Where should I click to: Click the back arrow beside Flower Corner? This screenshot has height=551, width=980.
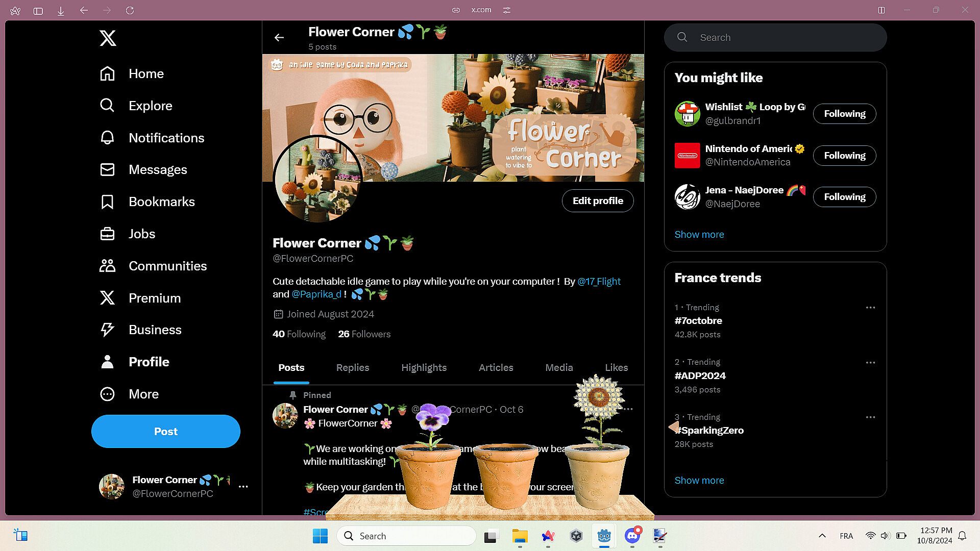[279, 37]
